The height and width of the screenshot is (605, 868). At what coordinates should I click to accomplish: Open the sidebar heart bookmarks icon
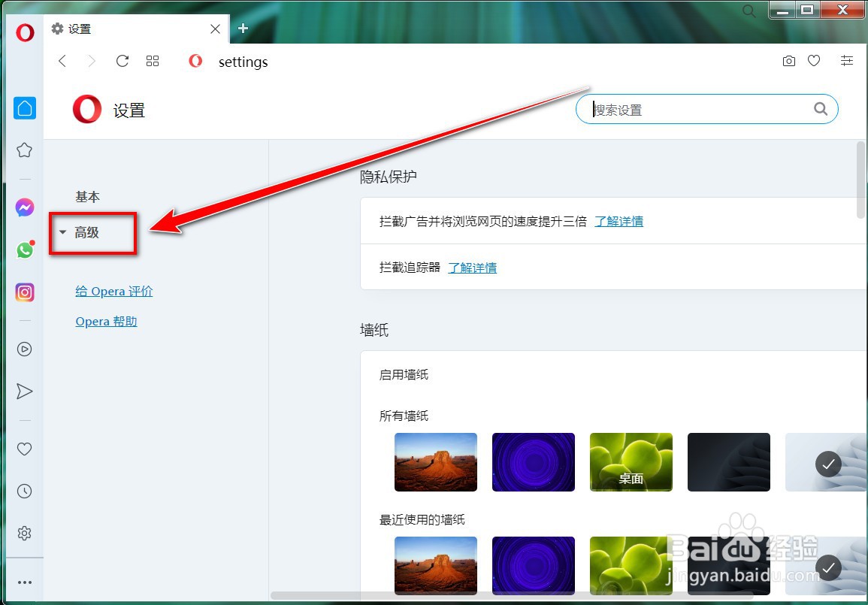pyautogui.click(x=24, y=449)
